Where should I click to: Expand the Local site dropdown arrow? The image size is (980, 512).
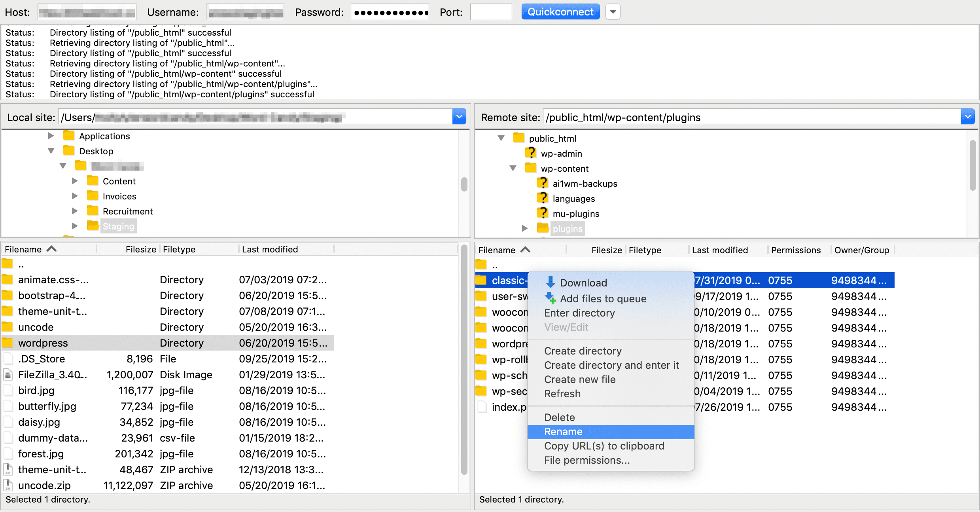click(x=459, y=117)
